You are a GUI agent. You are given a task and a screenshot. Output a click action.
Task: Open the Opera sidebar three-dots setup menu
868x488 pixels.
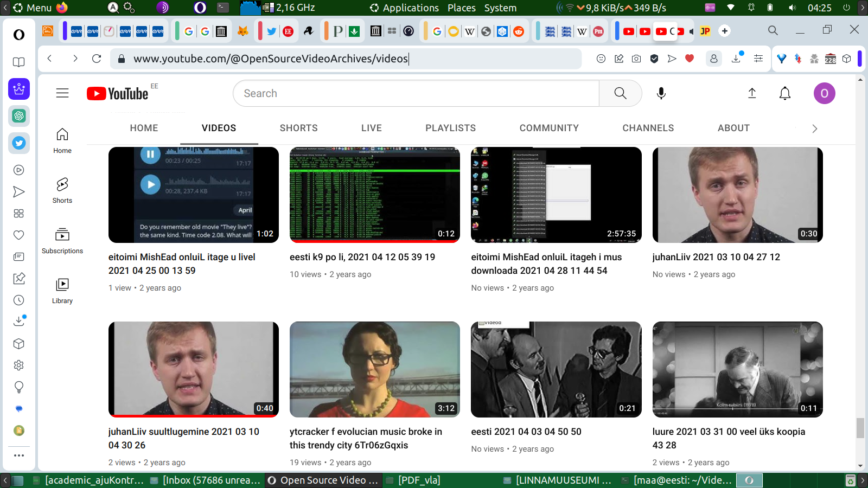click(19, 455)
